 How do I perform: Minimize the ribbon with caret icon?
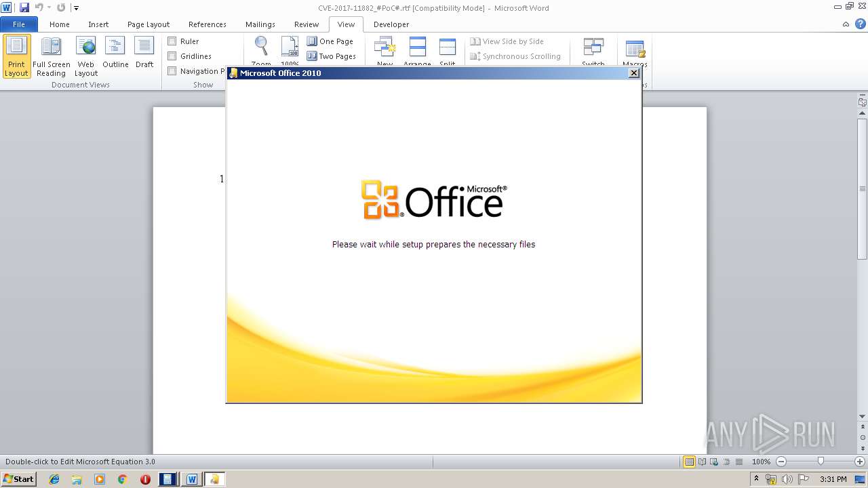click(x=846, y=24)
